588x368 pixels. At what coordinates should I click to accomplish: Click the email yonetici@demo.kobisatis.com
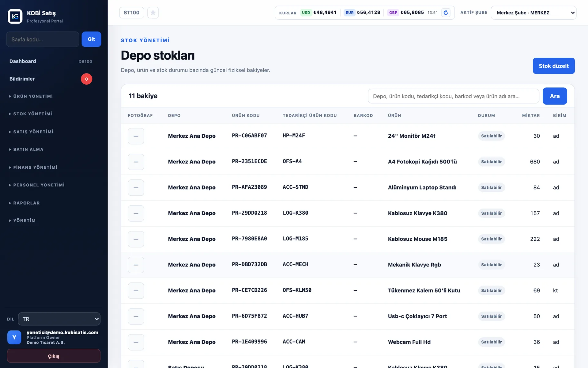62,332
